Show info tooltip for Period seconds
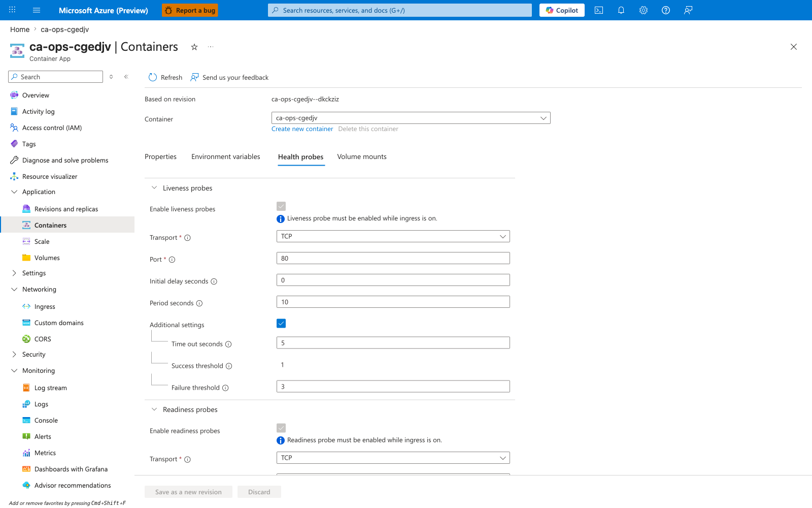 click(x=199, y=303)
